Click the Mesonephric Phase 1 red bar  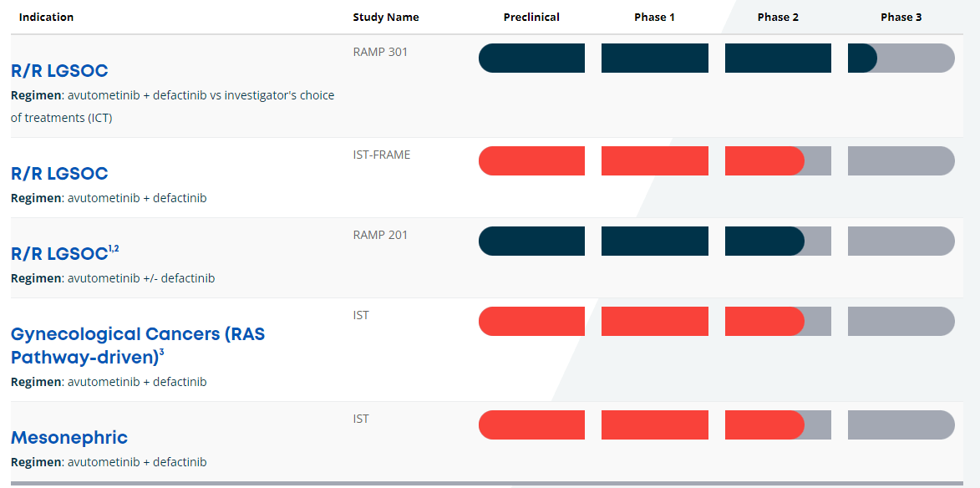(x=654, y=425)
